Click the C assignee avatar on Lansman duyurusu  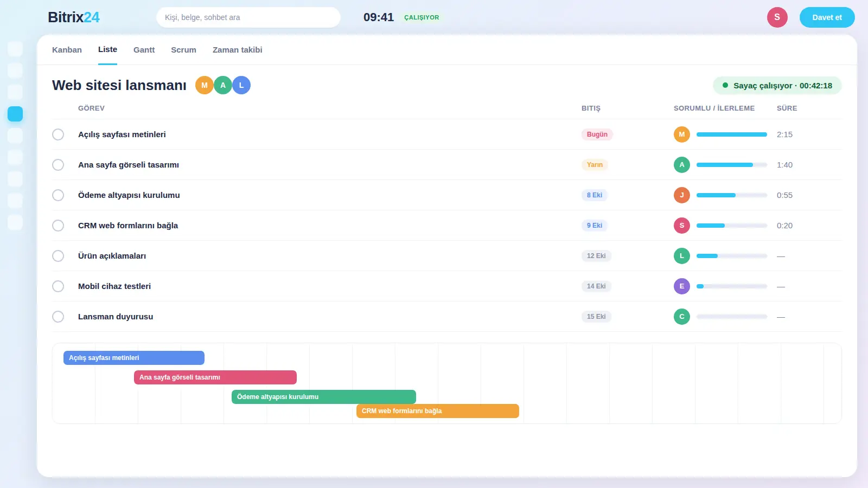click(x=682, y=317)
